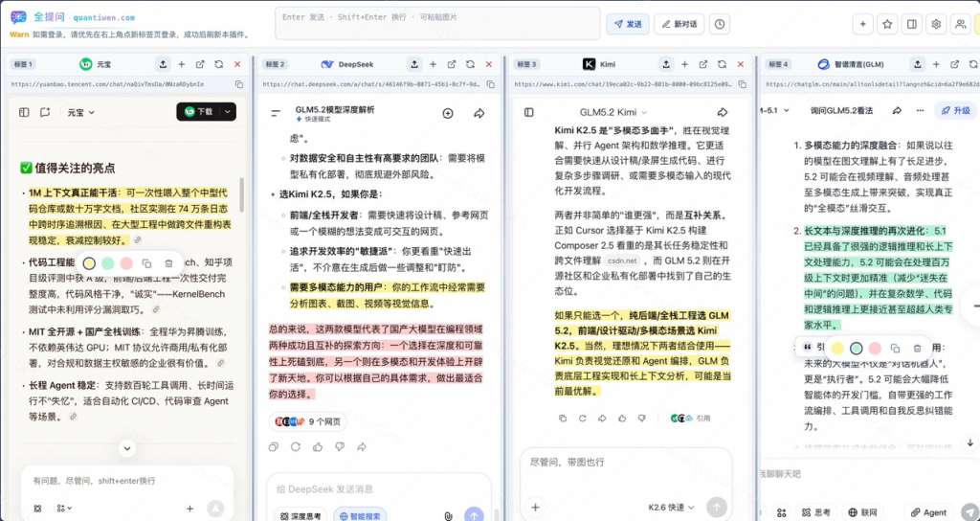Add panel via plus in 智谱清言 header

[936, 64]
